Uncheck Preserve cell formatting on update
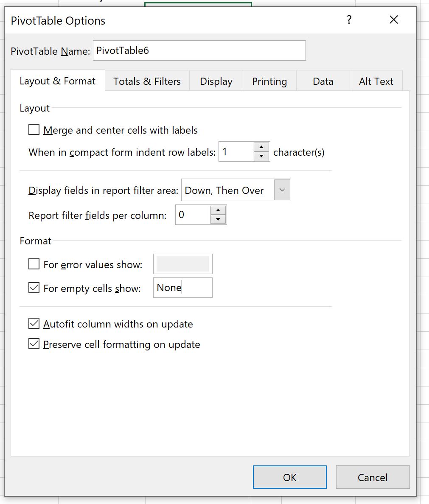Viewport: 429px width, 504px height. tap(34, 344)
